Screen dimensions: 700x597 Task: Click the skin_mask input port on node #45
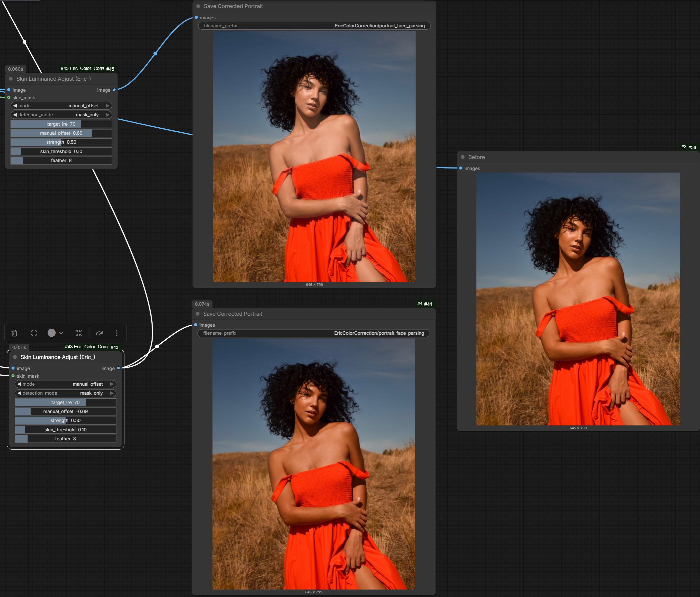tap(9, 98)
